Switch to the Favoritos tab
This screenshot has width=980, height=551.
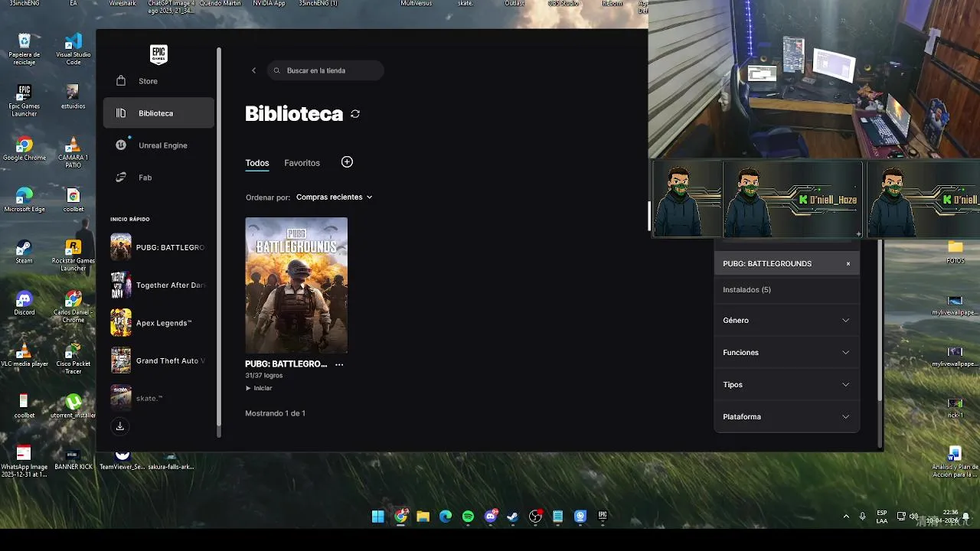(302, 163)
